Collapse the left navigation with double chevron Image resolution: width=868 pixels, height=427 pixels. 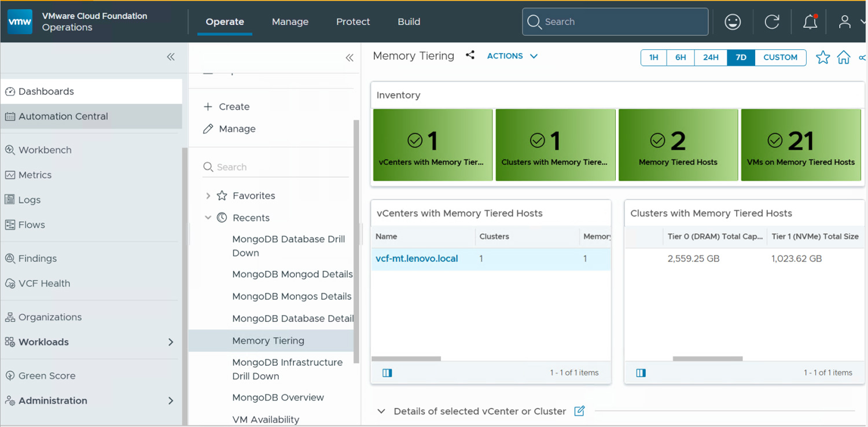click(x=171, y=57)
